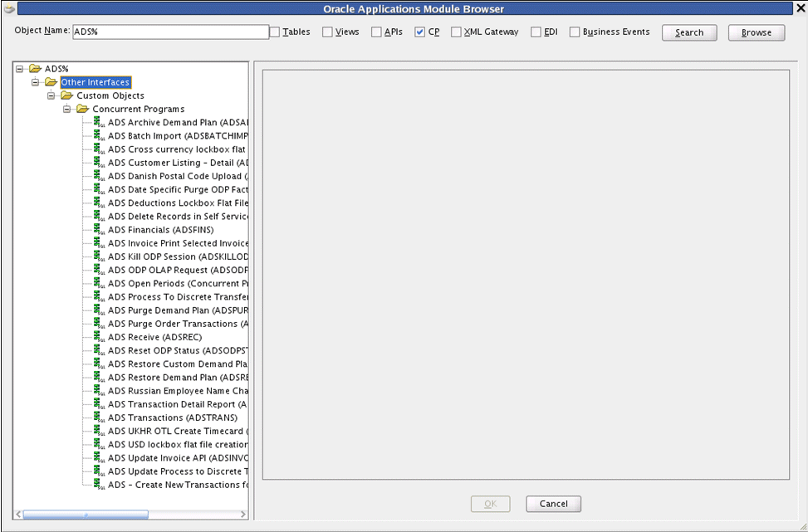Collapse the Other Interfaces node
Image resolution: width=808 pixels, height=532 pixels.
[35, 82]
